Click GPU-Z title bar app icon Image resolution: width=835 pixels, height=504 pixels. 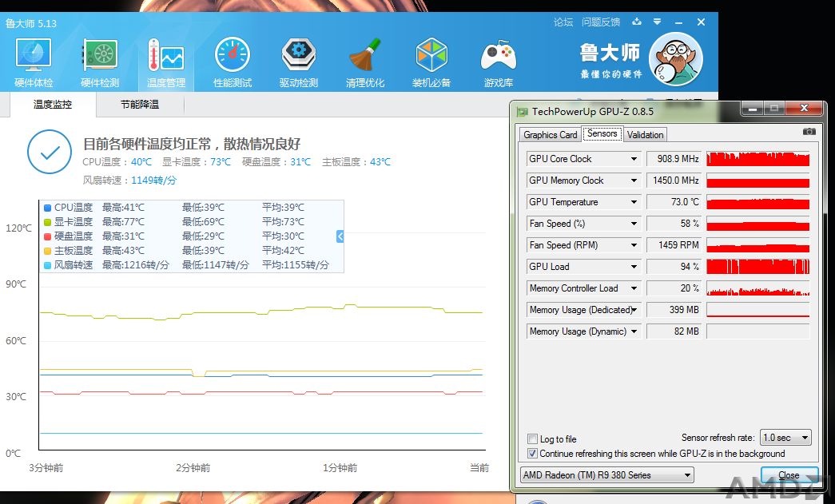pyautogui.click(x=523, y=112)
